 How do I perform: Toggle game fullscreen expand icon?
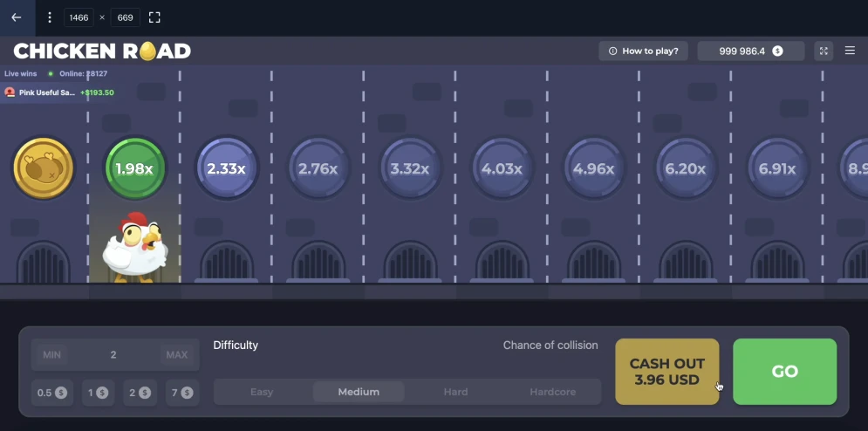point(824,51)
